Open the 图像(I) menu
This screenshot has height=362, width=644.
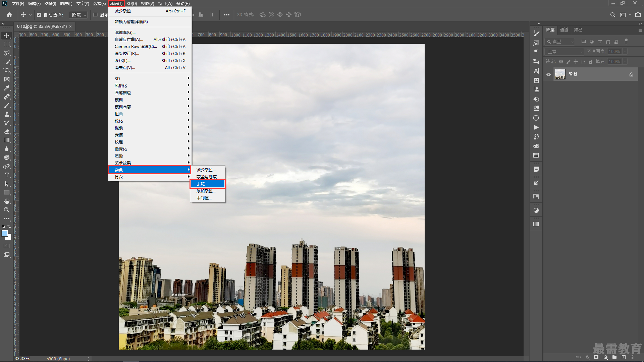pos(50,4)
